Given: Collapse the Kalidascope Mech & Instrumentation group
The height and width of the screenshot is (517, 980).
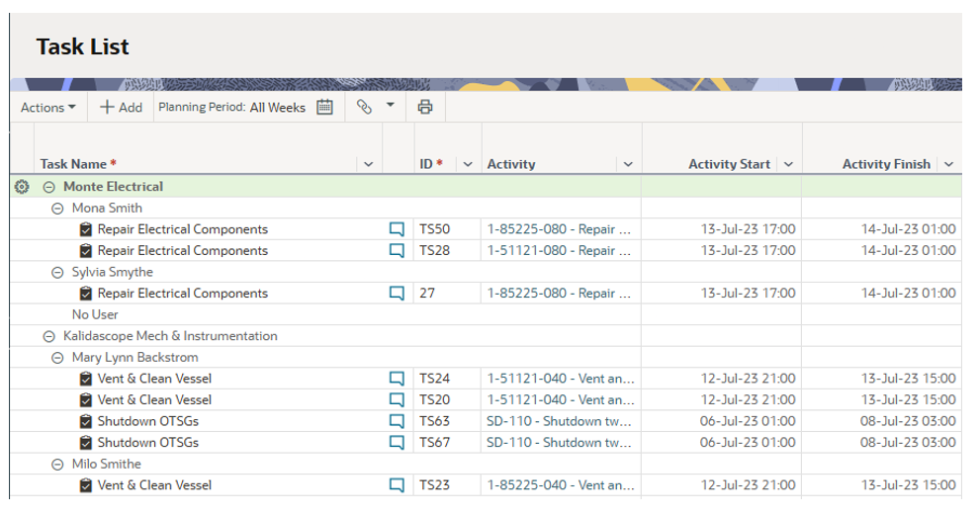Looking at the screenshot, I should [48, 336].
